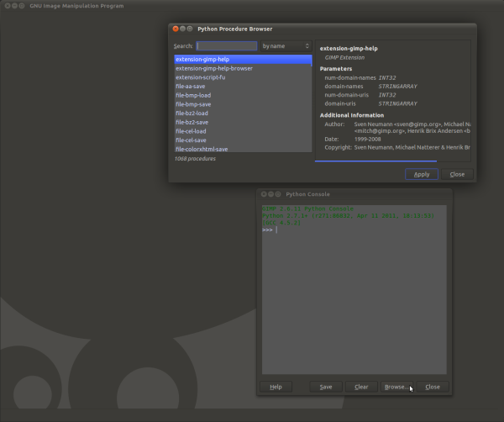The height and width of the screenshot is (422, 504).
Task: Select extension-gimp-help in procedure list
Action: click(x=243, y=59)
